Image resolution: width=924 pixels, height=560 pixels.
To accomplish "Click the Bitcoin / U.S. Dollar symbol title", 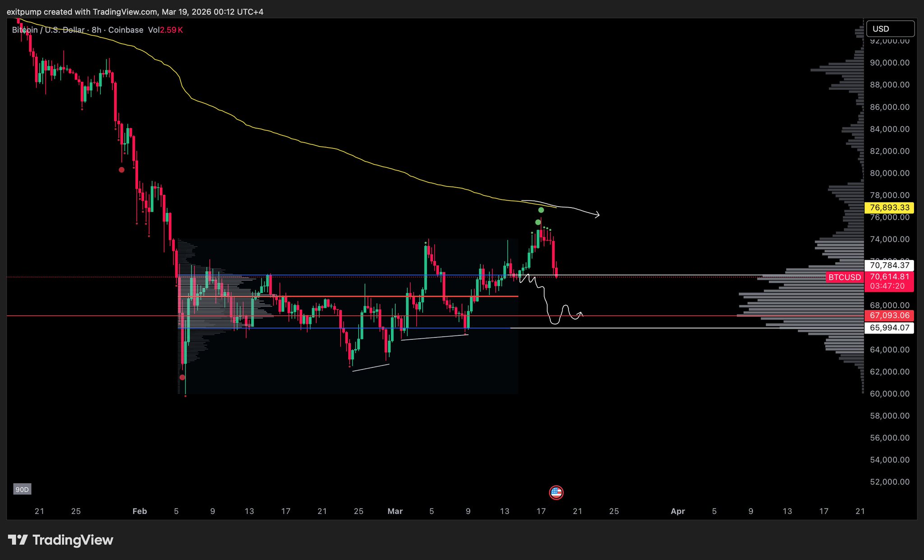I will coord(48,30).
